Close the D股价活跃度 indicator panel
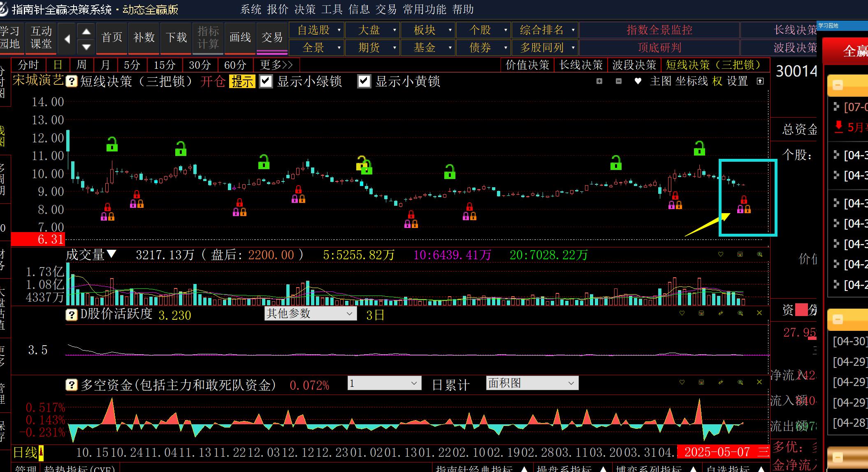868x472 pixels. tap(759, 313)
